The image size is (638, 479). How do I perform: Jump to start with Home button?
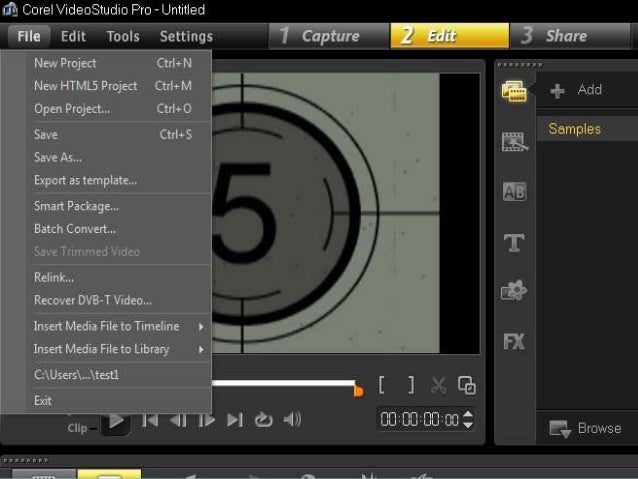pyautogui.click(x=150, y=420)
